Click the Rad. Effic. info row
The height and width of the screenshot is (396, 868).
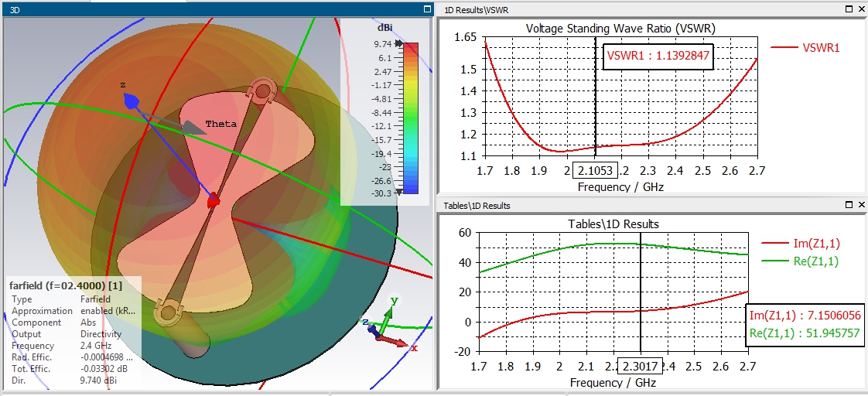73,357
